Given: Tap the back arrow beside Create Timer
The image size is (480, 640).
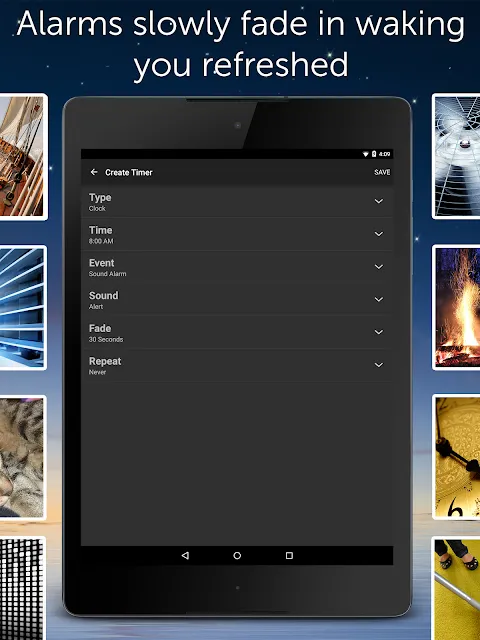Looking at the screenshot, I should point(94,172).
